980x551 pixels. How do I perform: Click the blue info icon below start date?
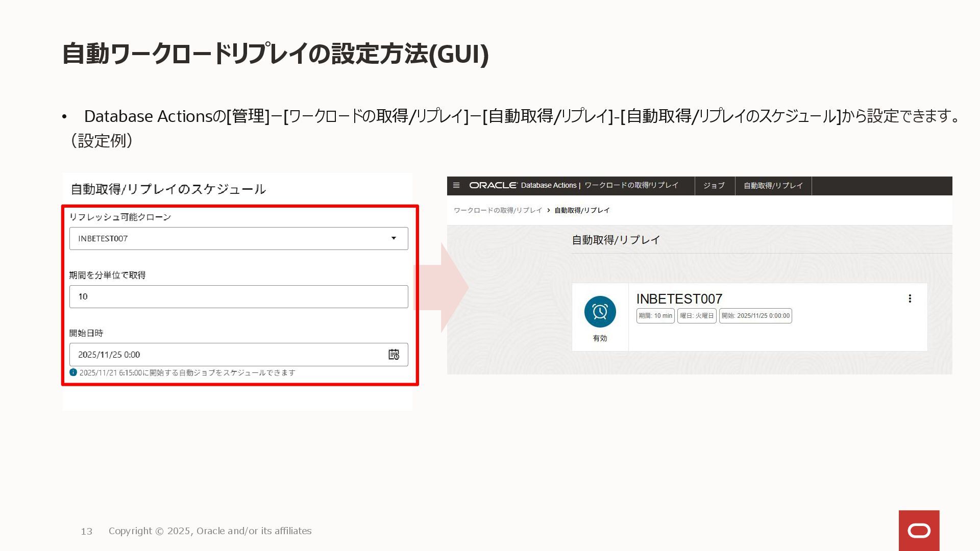click(x=73, y=372)
